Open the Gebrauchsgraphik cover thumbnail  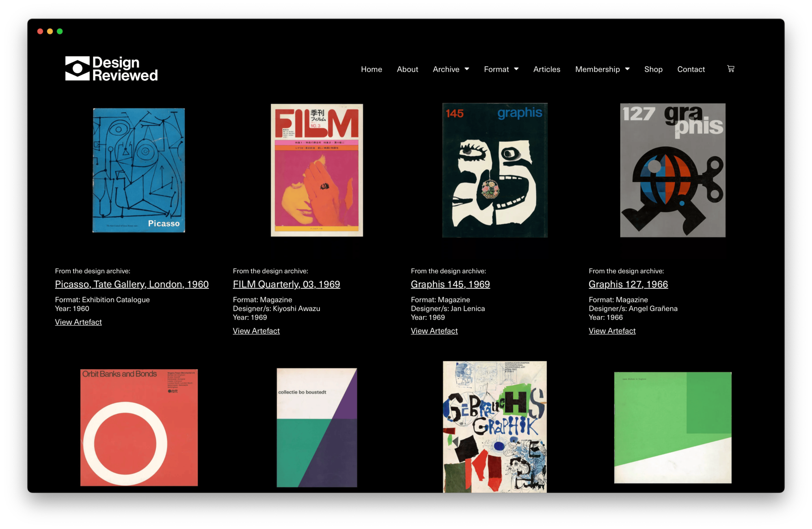pyautogui.click(x=495, y=427)
